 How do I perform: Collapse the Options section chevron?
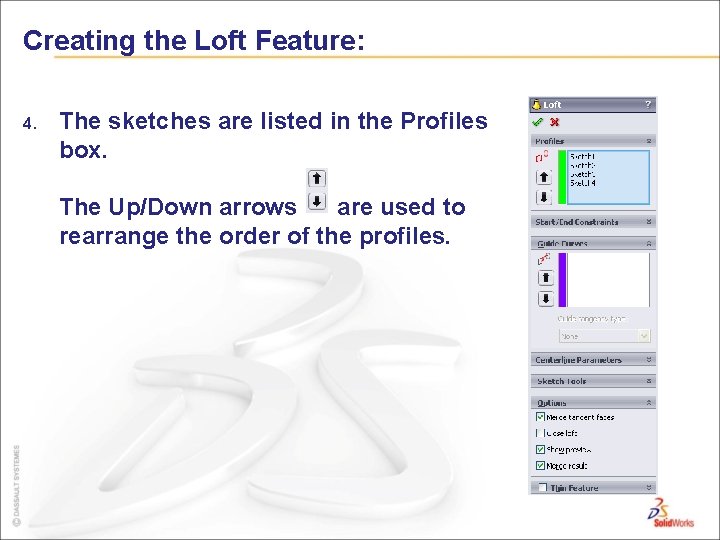coord(649,403)
